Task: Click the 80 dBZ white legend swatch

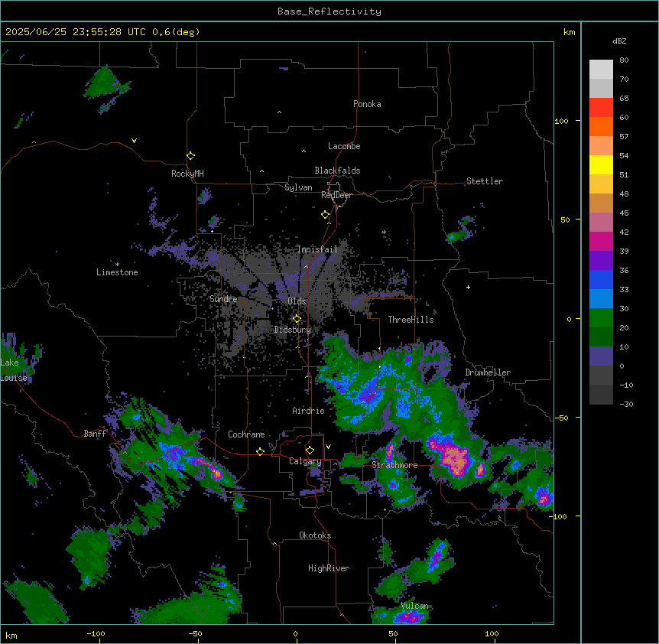Action: coord(601,70)
